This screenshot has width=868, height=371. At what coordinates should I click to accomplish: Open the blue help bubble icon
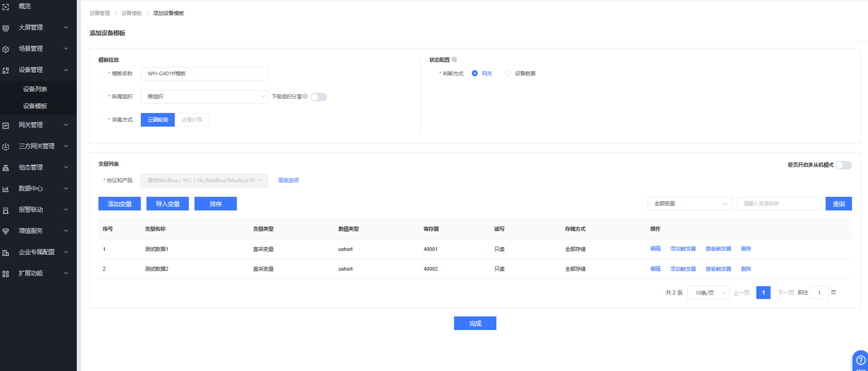(860, 360)
